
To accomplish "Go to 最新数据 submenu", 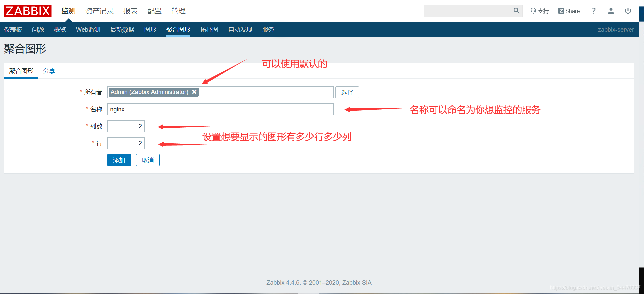I will (122, 30).
